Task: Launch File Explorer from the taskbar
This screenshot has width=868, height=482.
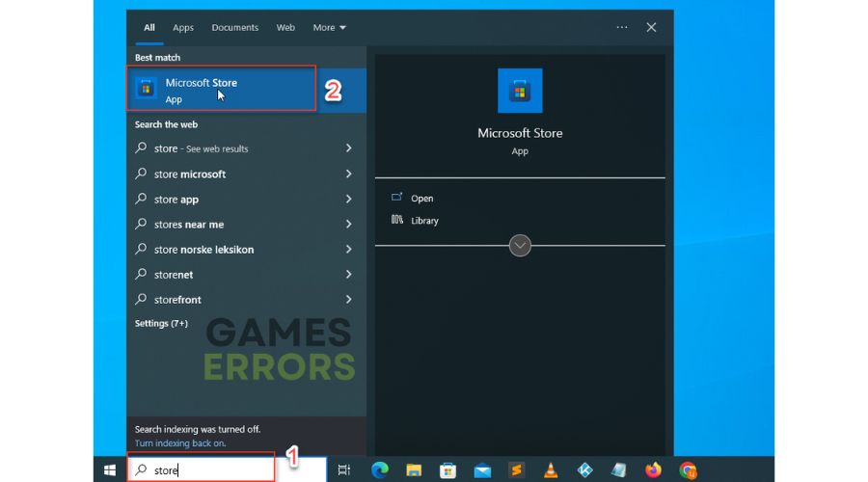Action: (414, 469)
